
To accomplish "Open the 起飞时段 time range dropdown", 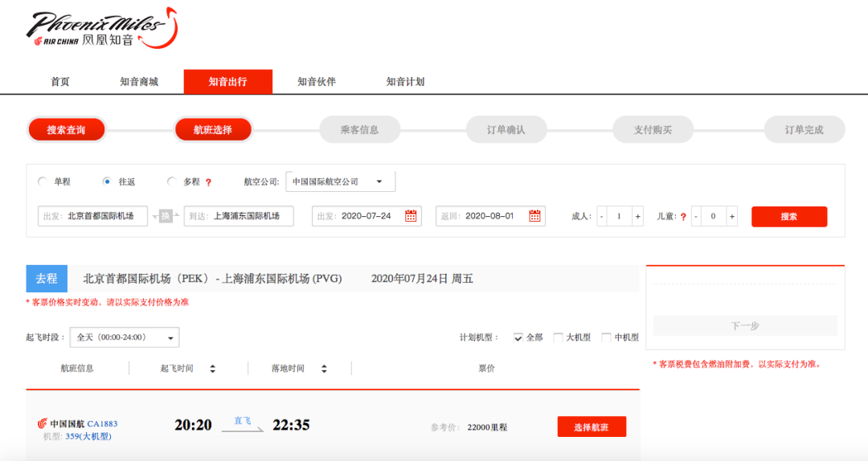I will pyautogui.click(x=125, y=337).
